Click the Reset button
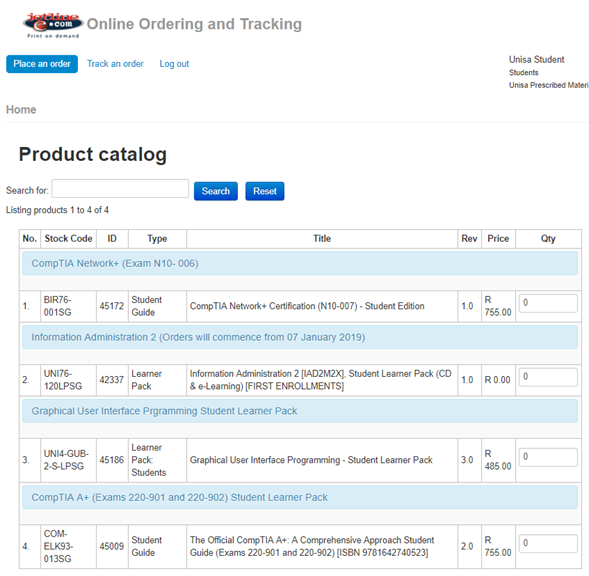This screenshot has width=589, height=576. point(265,191)
